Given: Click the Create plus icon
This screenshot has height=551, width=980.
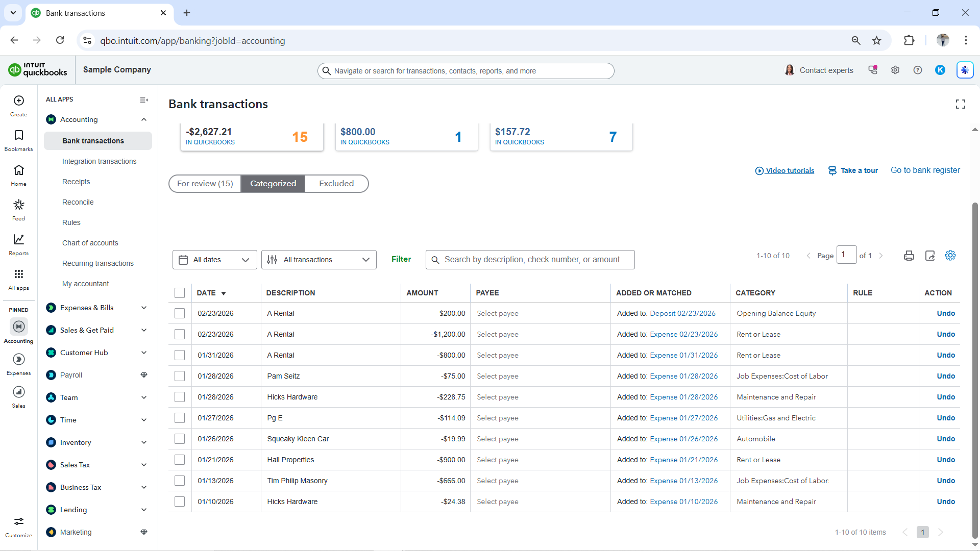Looking at the screenshot, I should pos(19,105).
